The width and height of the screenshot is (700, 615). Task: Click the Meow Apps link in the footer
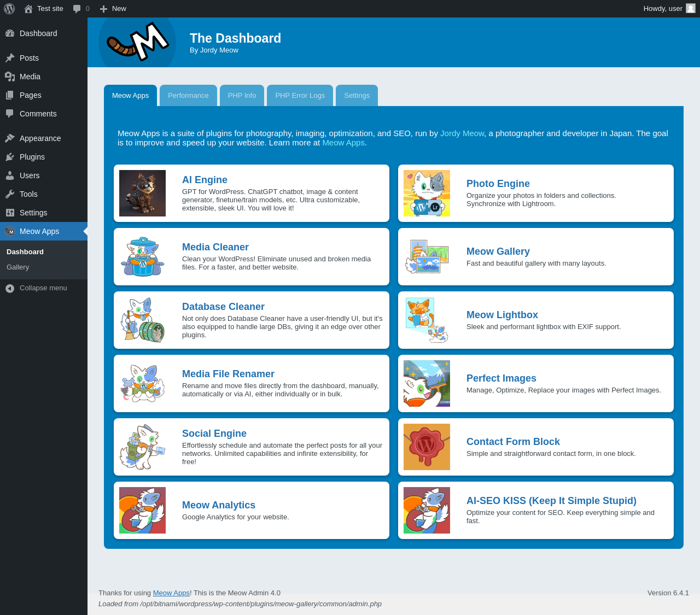point(171,593)
